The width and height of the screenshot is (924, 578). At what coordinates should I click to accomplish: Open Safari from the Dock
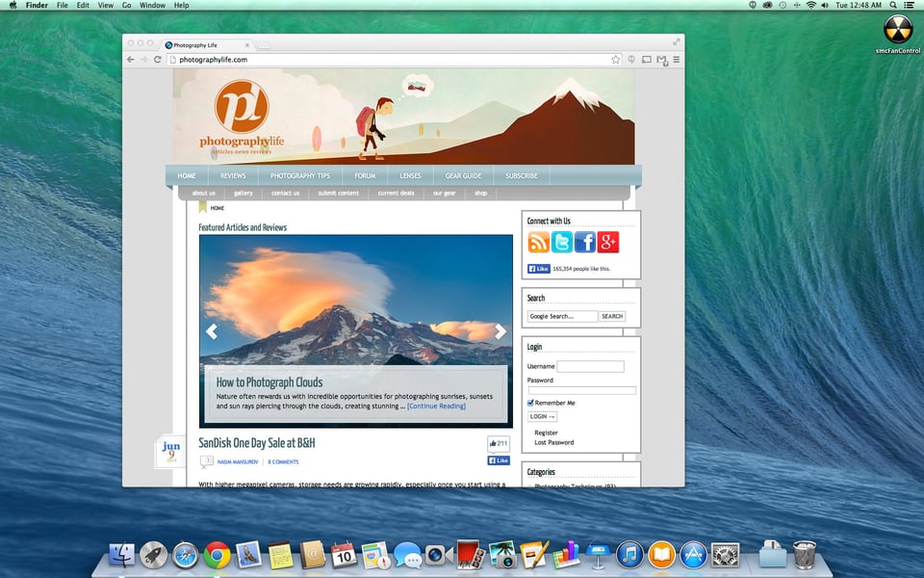pyautogui.click(x=185, y=555)
